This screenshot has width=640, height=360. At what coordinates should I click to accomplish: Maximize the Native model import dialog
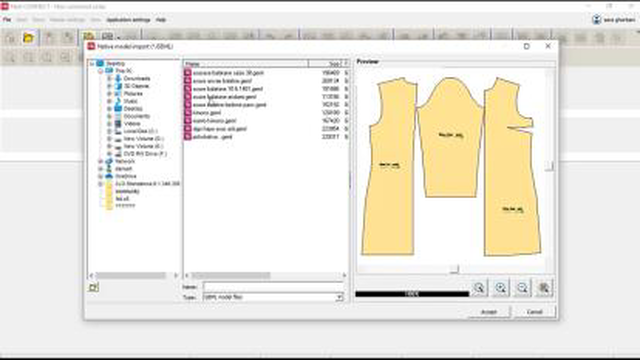(x=527, y=46)
